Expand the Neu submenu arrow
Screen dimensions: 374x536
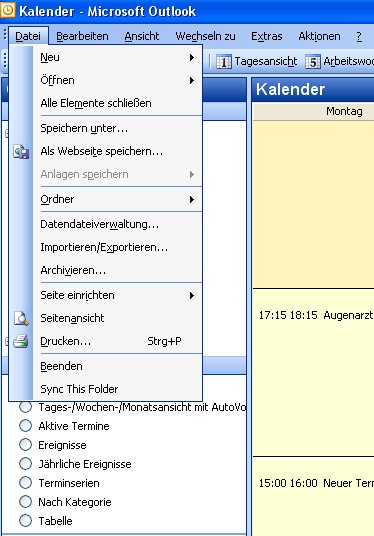click(x=192, y=57)
